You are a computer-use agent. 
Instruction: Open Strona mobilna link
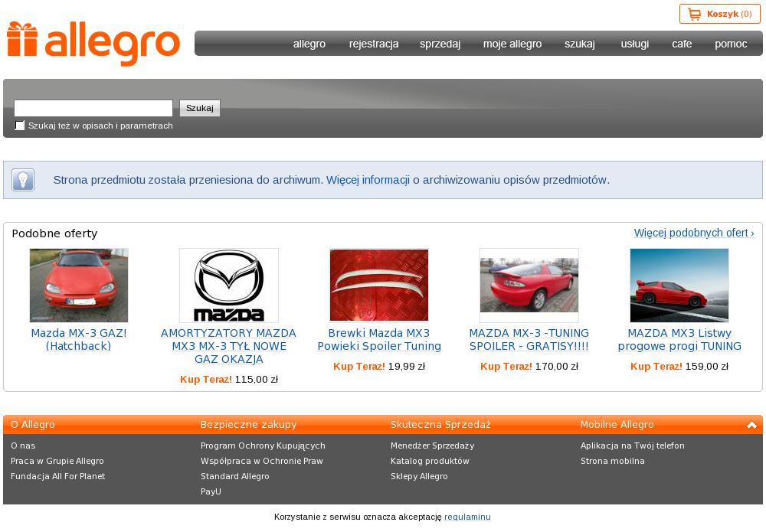pyautogui.click(x=613, y=461)
